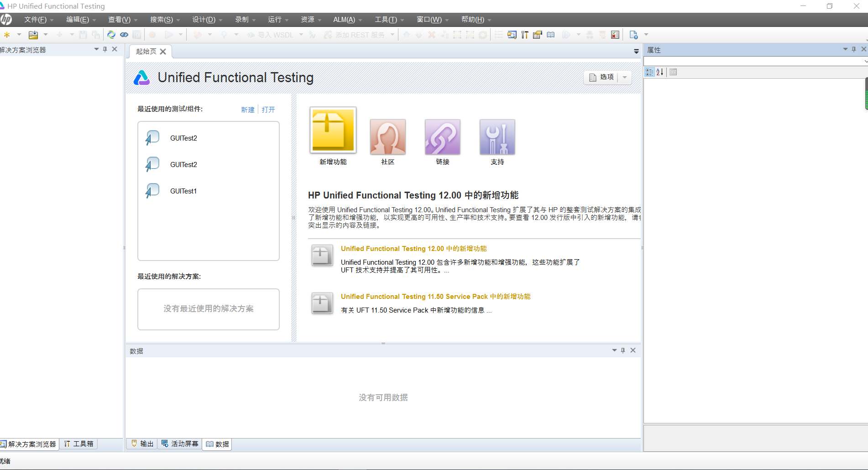Open the 链接 links icon
868x470 pixels.
click(443, 137)
